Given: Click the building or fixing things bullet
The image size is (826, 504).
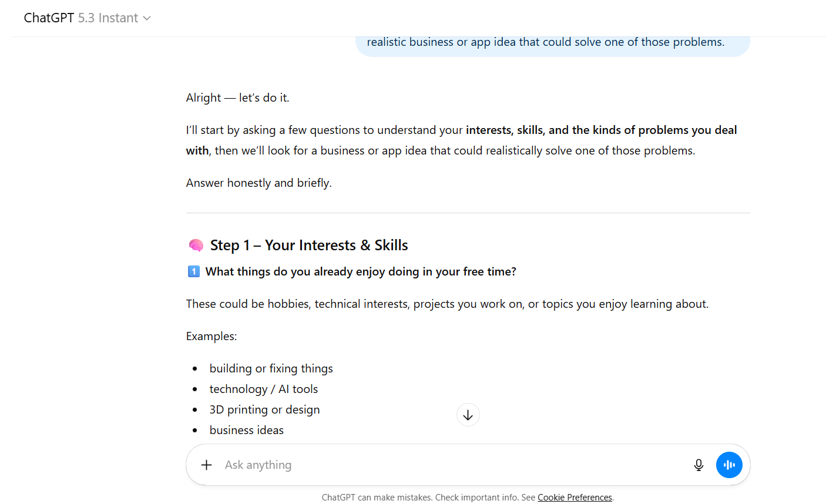Looking at the screenshot, I should click(x=271, y=369).
